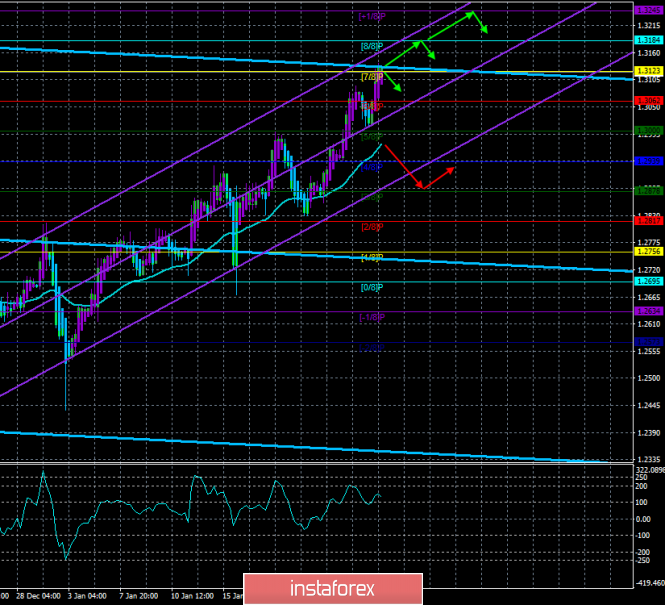
Task: Click the 28 Dec 04:00 time label
Action: pos(39,596)
